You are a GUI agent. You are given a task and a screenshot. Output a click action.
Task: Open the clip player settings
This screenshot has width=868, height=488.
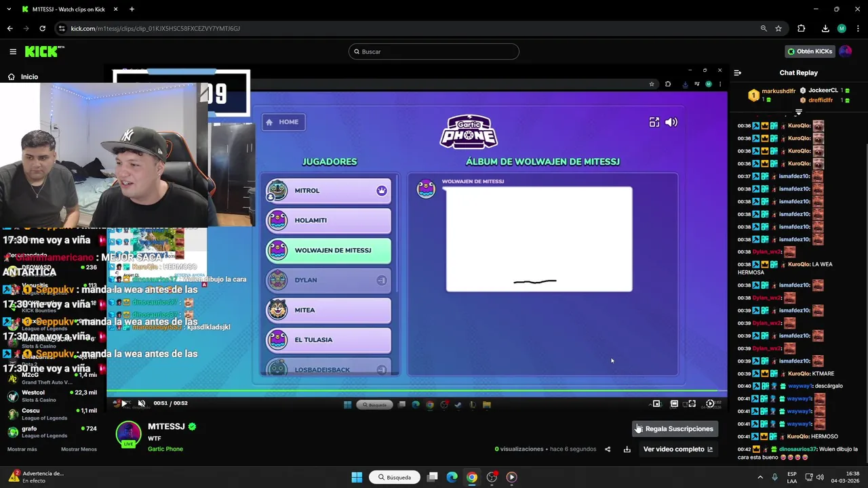point(710,403)
